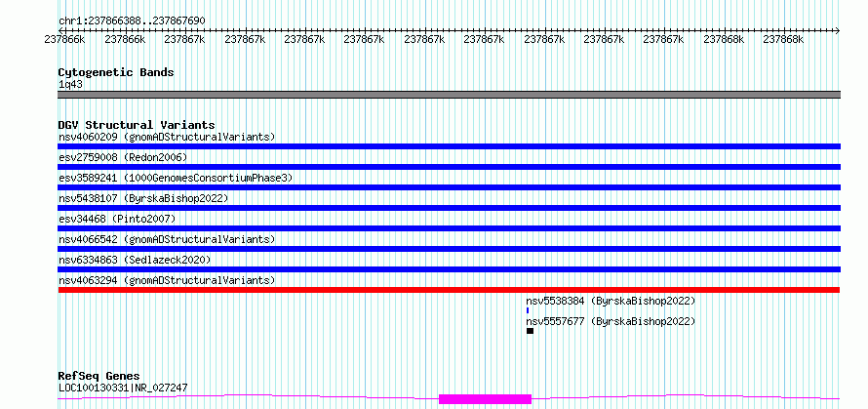
Task: Select the blue bar under esv34468
Action: 449,228
